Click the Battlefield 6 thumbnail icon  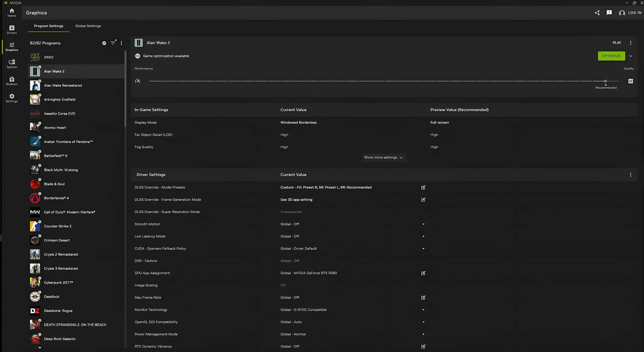point(35,156)
